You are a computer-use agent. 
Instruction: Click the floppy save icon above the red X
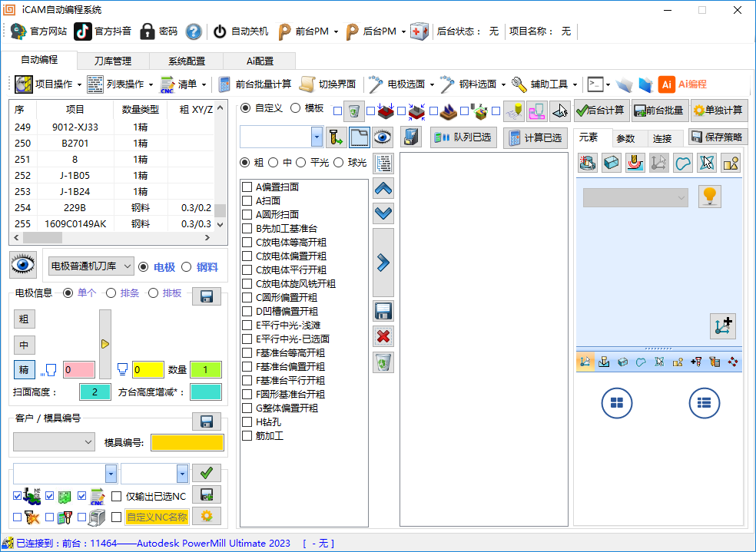pos(383,311)
